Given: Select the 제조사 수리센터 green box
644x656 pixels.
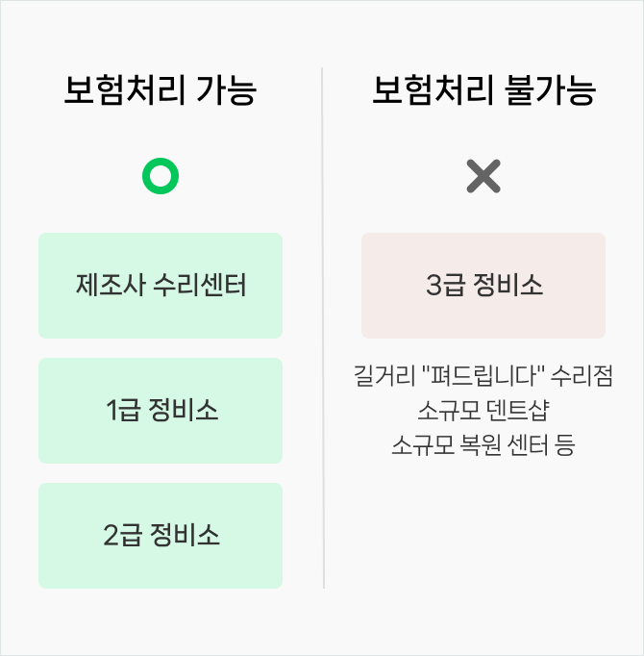Looking at the screenshot, I should click(161, 286).
